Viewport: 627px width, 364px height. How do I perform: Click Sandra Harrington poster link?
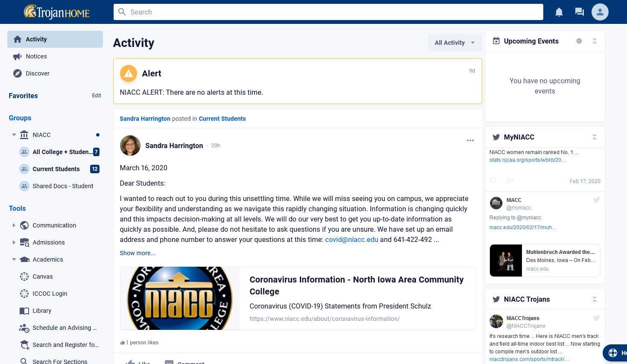tap(145, 119)
